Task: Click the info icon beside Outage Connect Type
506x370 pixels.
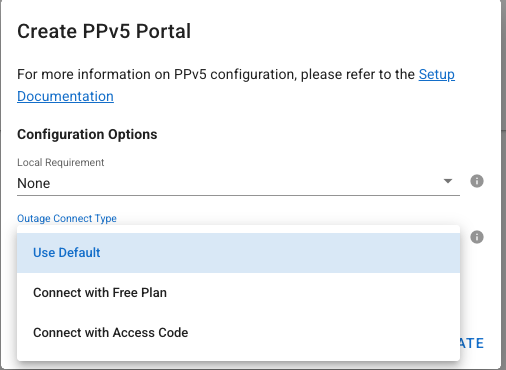Action: click(477, 237)
